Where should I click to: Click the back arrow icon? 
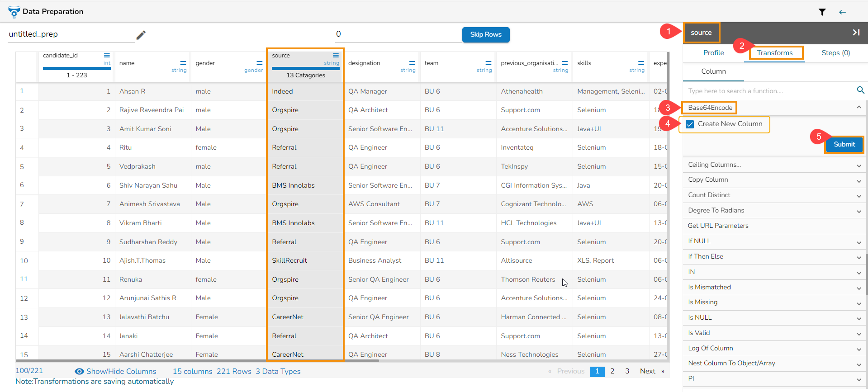coord(842,12)
